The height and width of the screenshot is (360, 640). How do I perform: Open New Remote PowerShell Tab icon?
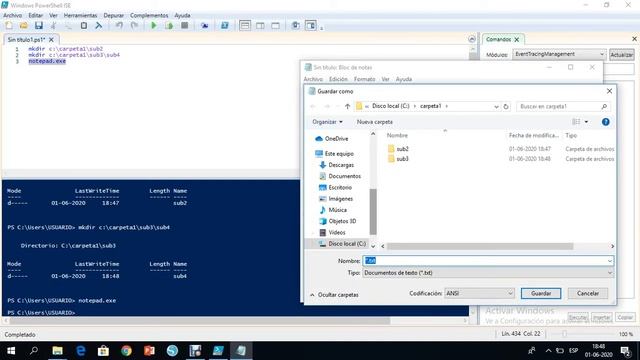pyautogui.click(x=204, y=26)
